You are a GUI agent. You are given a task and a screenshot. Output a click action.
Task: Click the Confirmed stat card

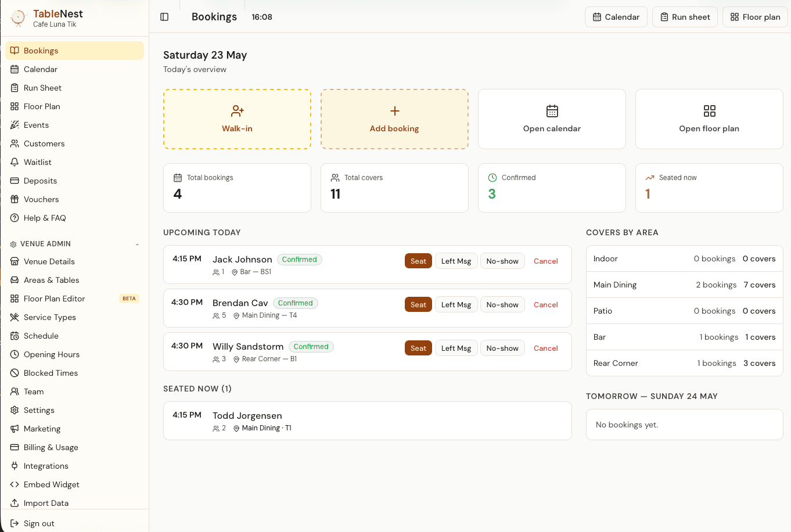pos(552,188)
